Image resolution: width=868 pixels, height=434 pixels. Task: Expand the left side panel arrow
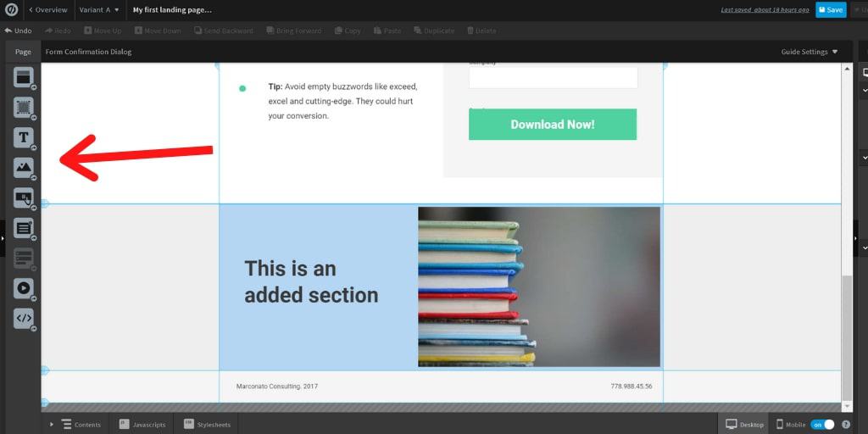tap(3, 238)
